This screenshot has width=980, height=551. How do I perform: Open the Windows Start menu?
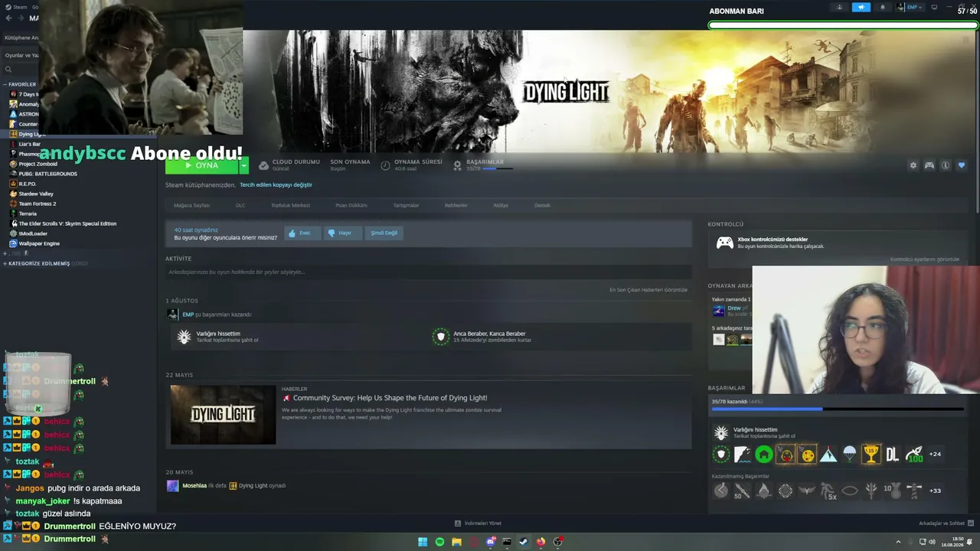click(x=423, y=542)
